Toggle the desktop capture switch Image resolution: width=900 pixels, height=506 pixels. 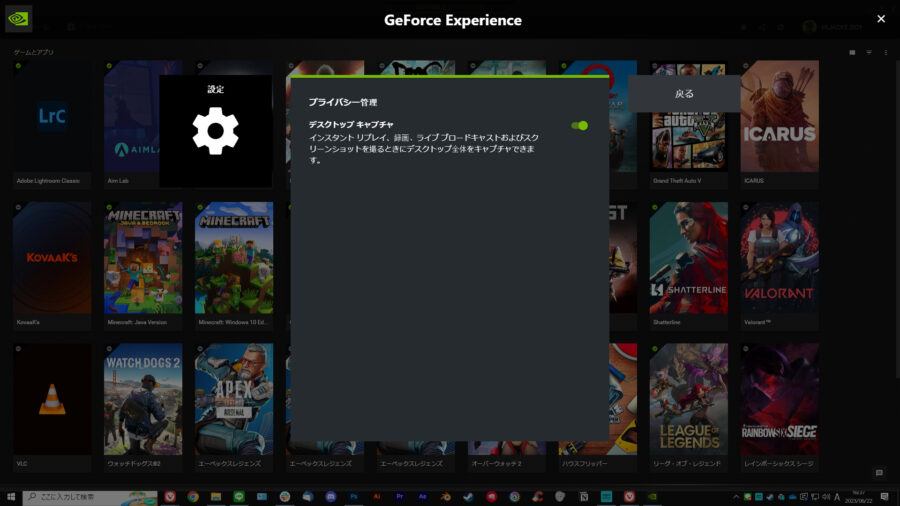click(x=579, y=126)
